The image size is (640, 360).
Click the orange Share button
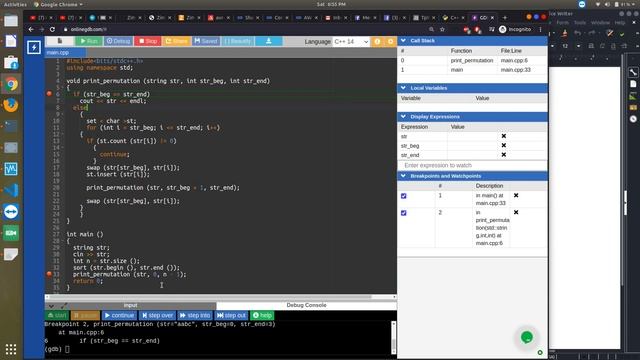point(176,41)
